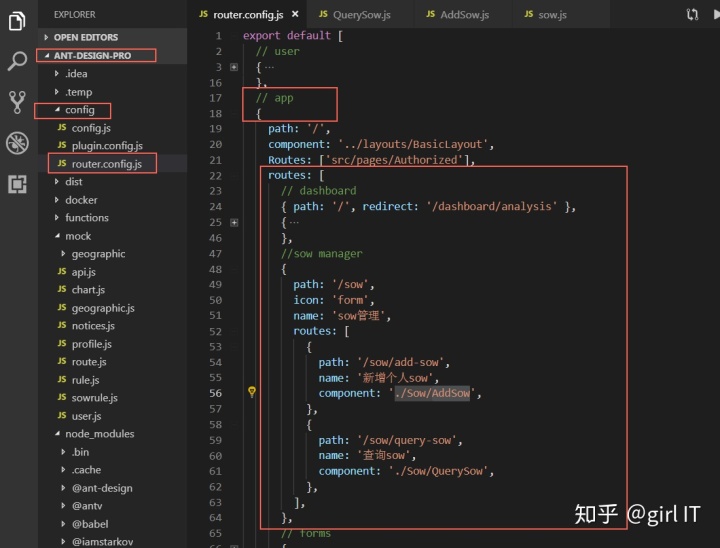This screenshot has width=720, height=548.
Task: Click '../layouts/BasicLayout' component path
Action: coord(413,144)
